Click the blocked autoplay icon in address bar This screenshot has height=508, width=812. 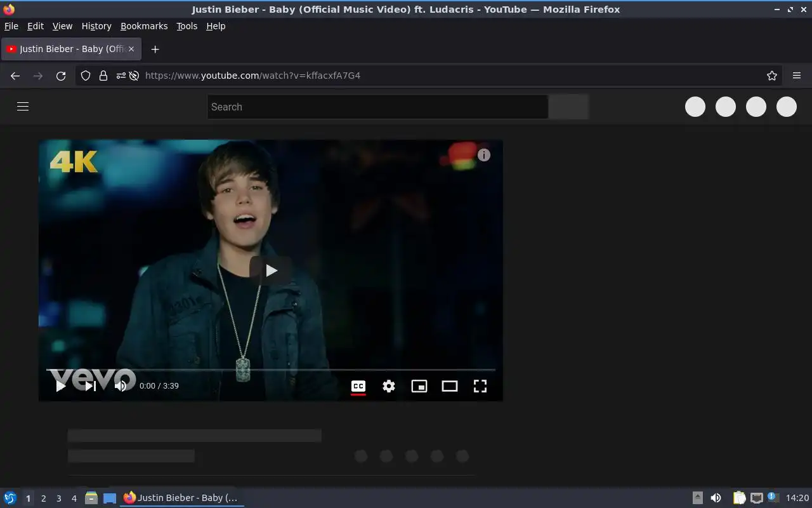[x=134, y=76]
